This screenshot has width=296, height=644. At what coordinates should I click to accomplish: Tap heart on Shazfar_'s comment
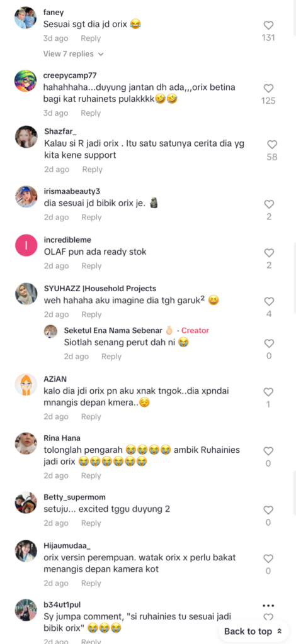(x=272, y=145)
